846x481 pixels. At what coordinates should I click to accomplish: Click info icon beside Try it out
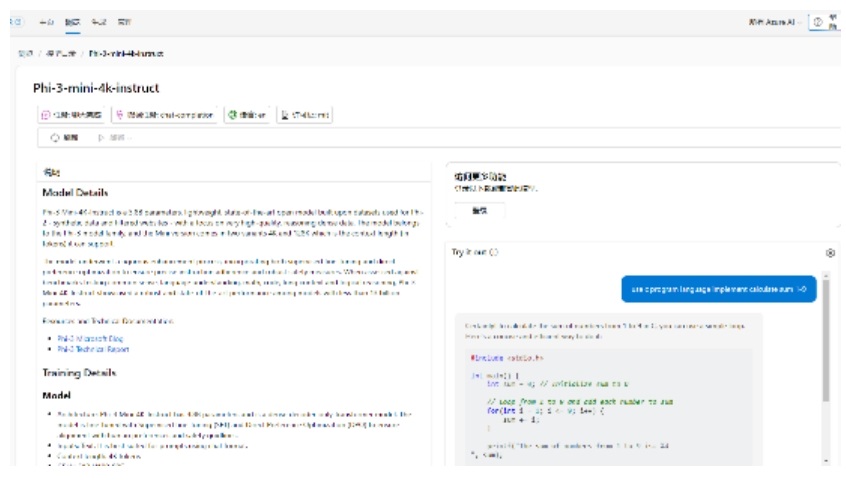point(494,252)
